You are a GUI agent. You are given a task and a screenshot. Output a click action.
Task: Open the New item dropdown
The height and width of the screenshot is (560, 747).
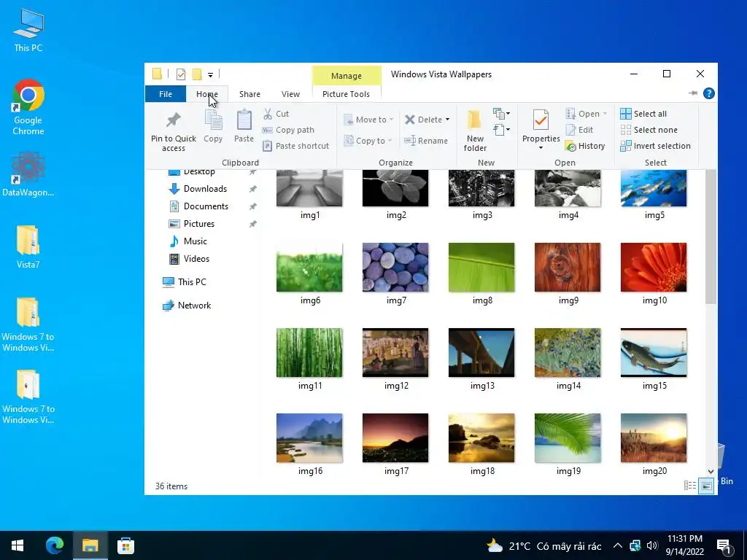501,113
